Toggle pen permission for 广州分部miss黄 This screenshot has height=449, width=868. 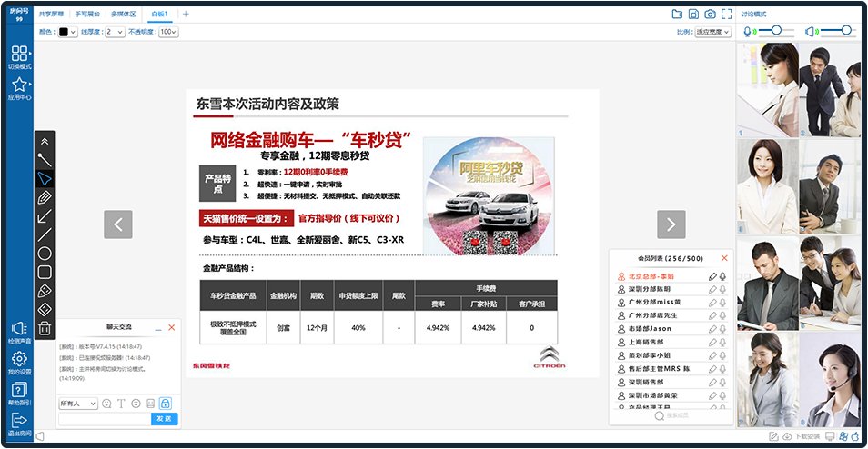(712, 303)
